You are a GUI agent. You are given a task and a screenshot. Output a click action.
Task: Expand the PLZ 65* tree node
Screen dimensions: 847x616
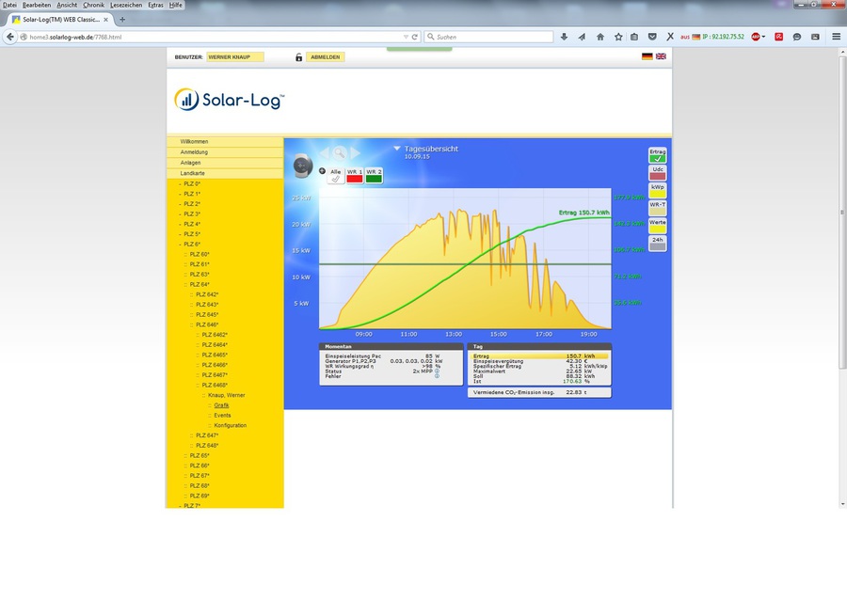tap(198, 455)
